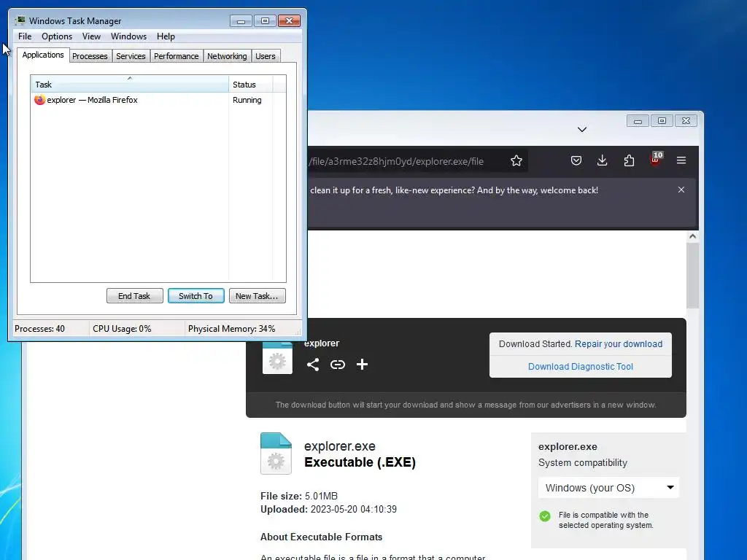
Task: Click the plus icon under explorer
Action: coord(362,365)
